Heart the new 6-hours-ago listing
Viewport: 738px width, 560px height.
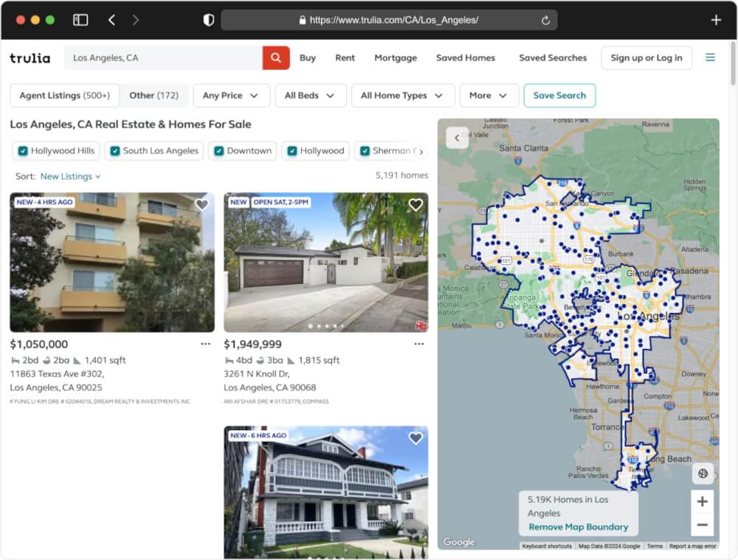(415, 438)
